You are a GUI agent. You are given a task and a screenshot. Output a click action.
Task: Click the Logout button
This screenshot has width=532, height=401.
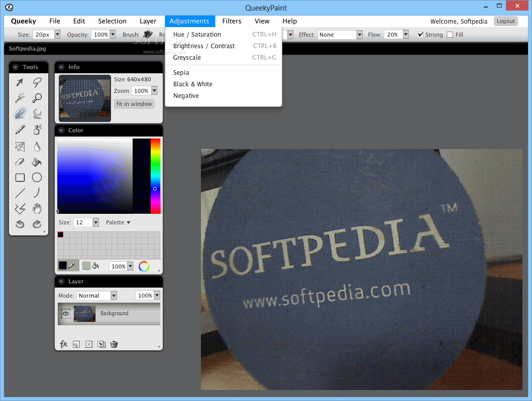point(505,21)
